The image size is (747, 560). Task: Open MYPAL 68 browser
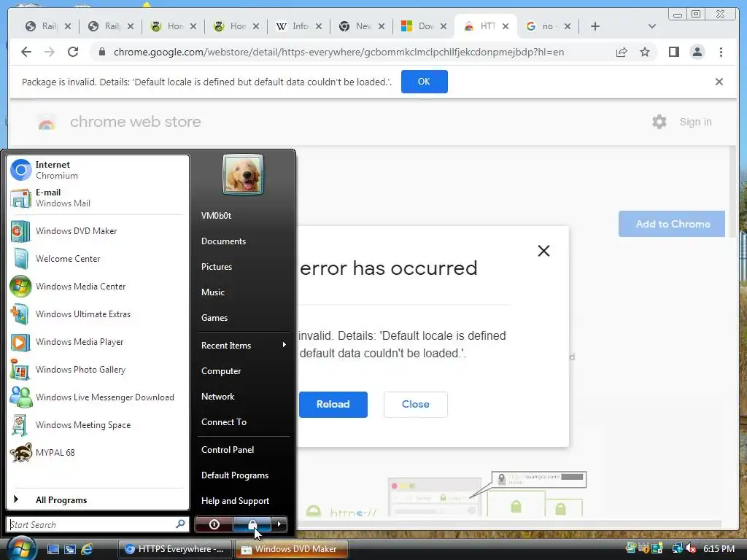[98, 452]
